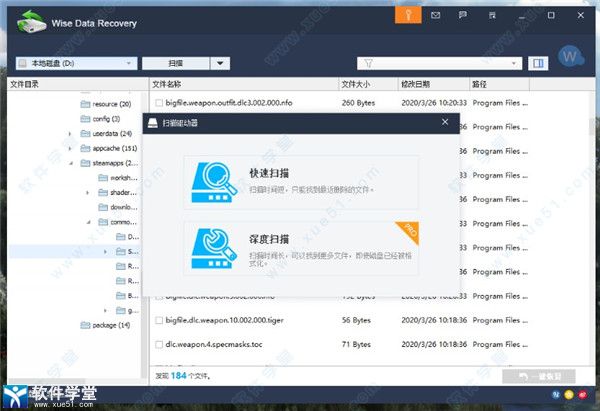
Task: Collapse the commo... folder node
Action: tap(88, 222)
